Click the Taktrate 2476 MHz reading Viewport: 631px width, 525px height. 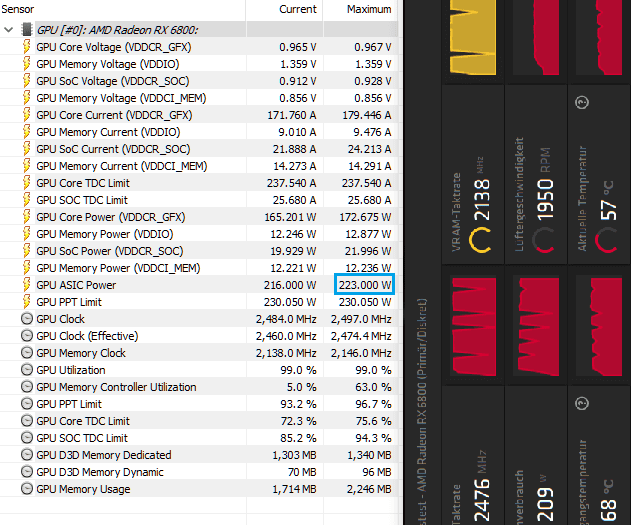tap(482, 500)
